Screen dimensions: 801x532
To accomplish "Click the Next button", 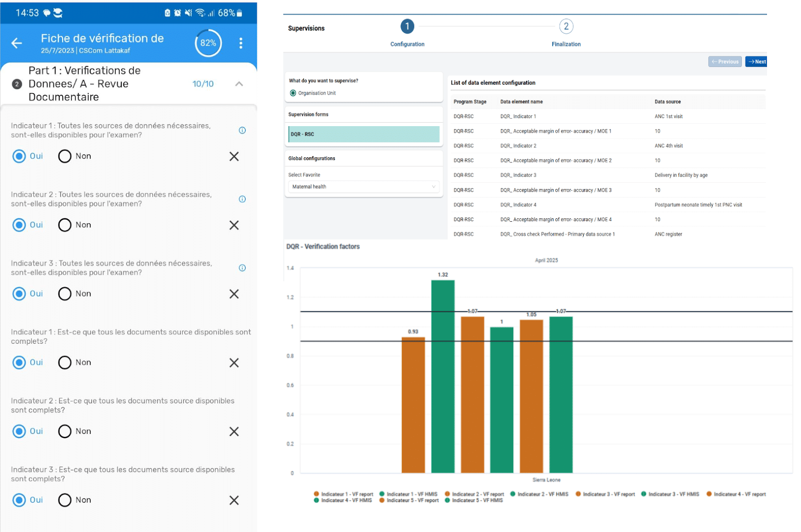I will point(756,62).
